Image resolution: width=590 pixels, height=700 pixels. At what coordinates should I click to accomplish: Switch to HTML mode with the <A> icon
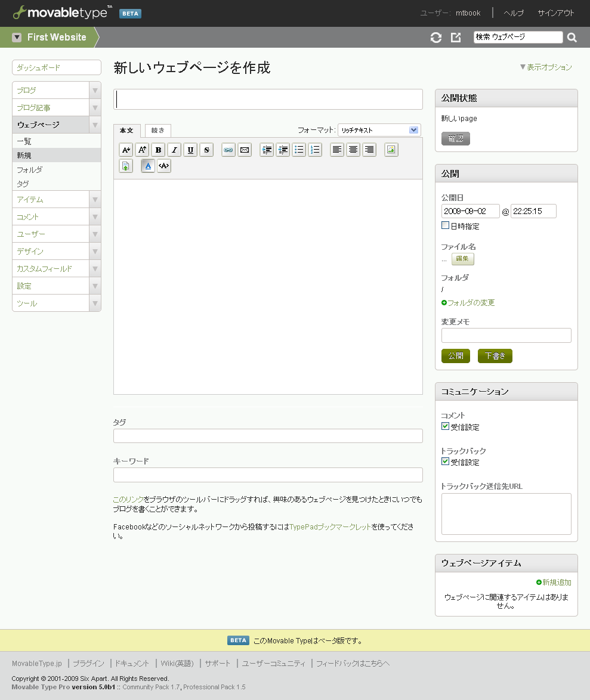pos(164,166)
